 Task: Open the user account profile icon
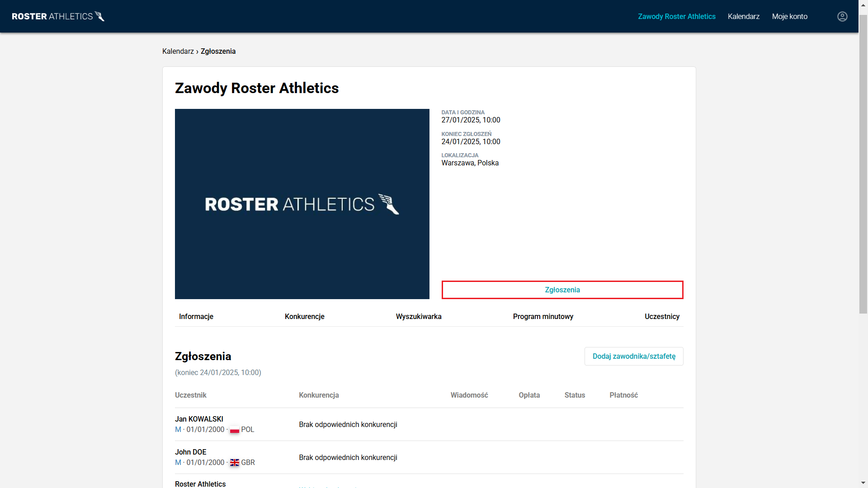(842, 16)
